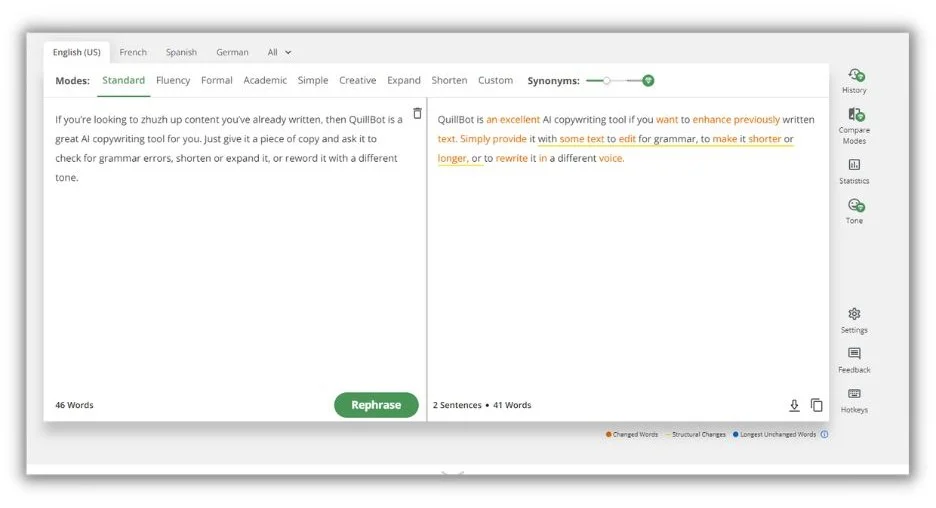
Task: Click the word "voice." in the output
Action: click(x=611, y=158)
